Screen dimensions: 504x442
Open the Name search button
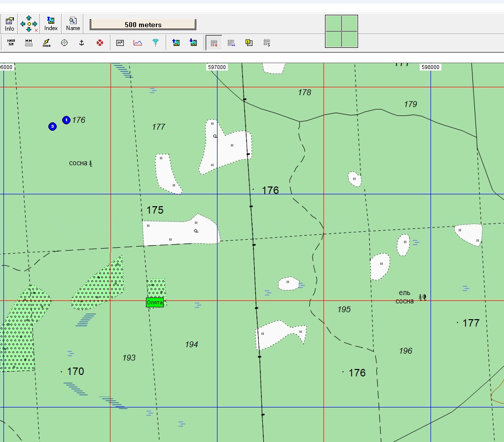coord(73,24)
